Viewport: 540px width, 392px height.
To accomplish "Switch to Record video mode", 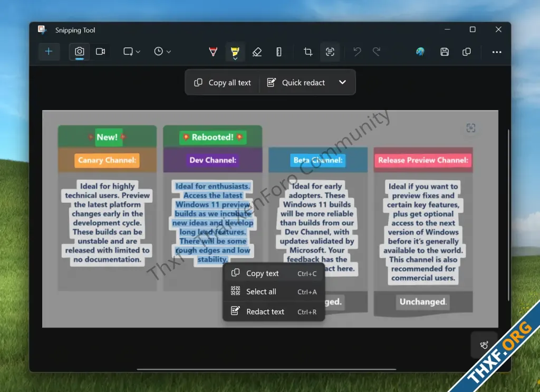I will [x=101, y=52].
